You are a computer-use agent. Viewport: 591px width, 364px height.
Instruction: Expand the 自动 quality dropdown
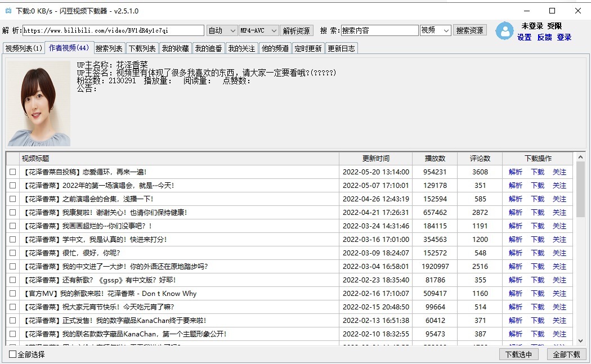pyautogui.click(x=222, y=30)
